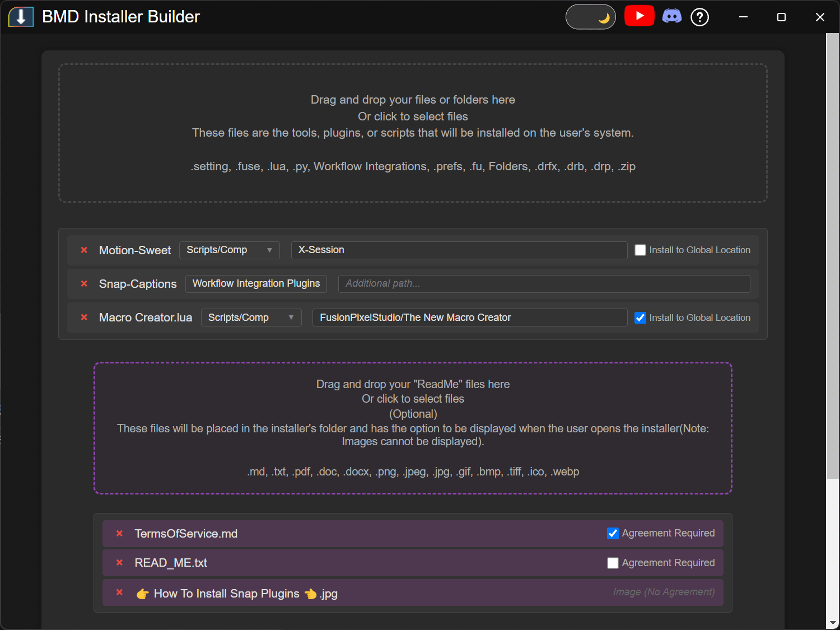Remove READ_ME.txt from ReadMe list

tap(119, 563)
